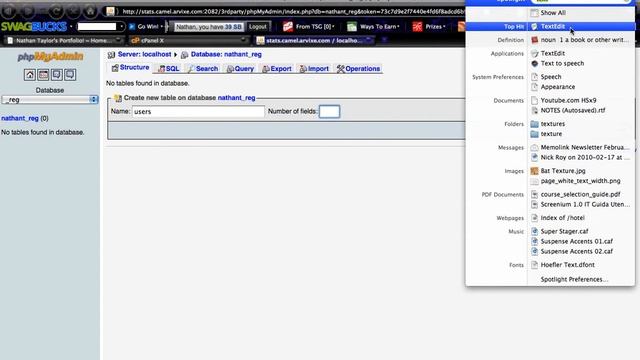Open Index of /hotel webpage result

[562, 218]
